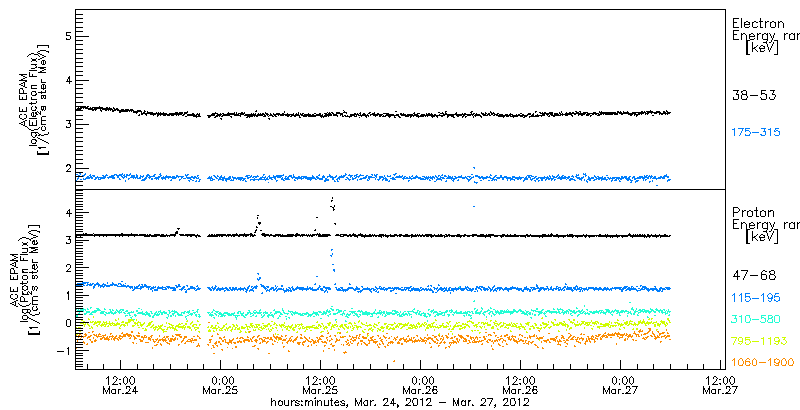The image size is (800, 410).
Task: Click the '0' tick on proton flux axis
Action: click(66, 322)
